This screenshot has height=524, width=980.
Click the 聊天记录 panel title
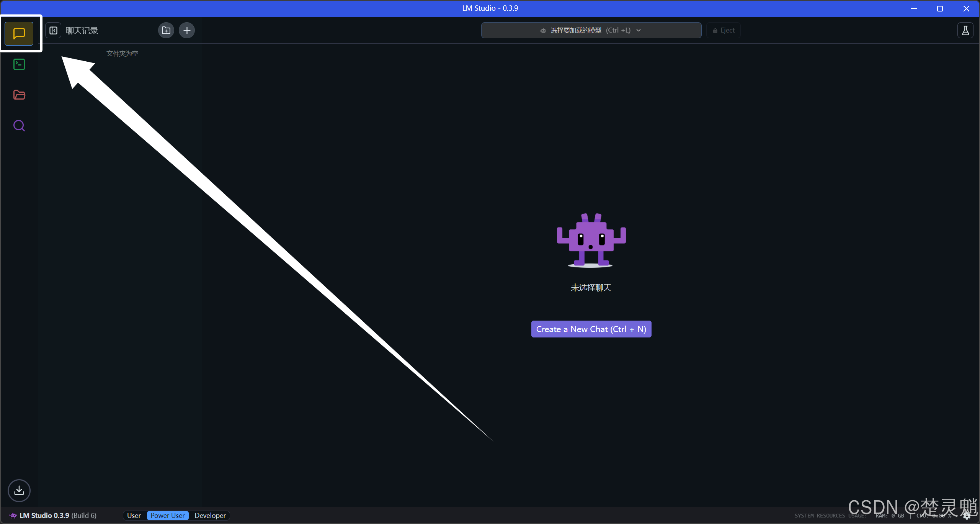pos(82,31)
